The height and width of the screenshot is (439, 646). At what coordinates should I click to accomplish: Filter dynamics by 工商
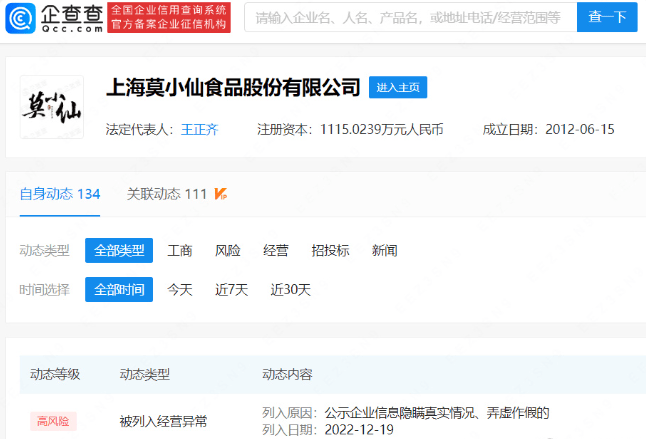click(x=180, y=250)
